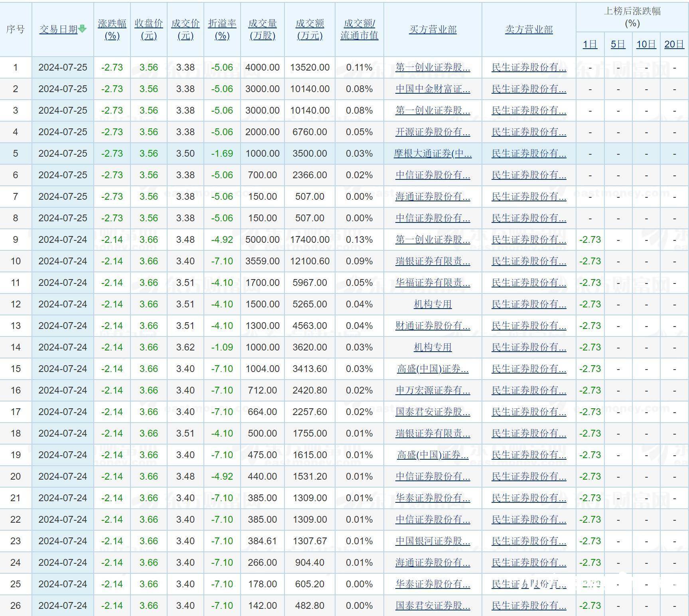This screenshot has width=689, height=616.
Task: Open buyer 瑞银证券有限责... in row 18
Action: (433, 433)
